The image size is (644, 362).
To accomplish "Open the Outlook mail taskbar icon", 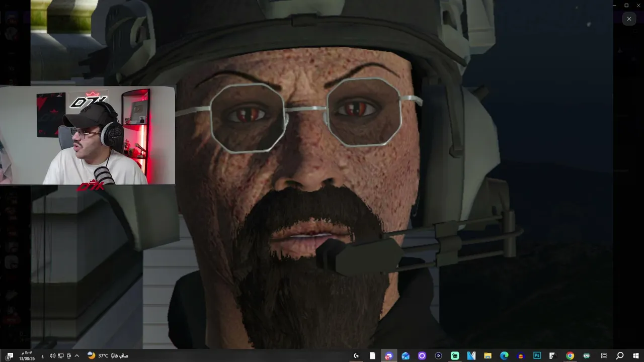I will coord(406,356).
